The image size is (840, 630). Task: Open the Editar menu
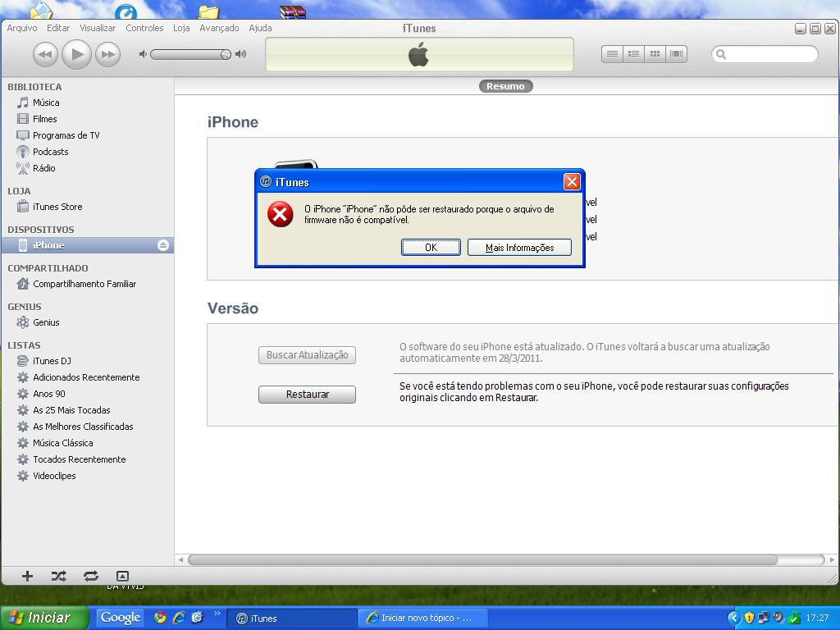[x=58, y=28]
